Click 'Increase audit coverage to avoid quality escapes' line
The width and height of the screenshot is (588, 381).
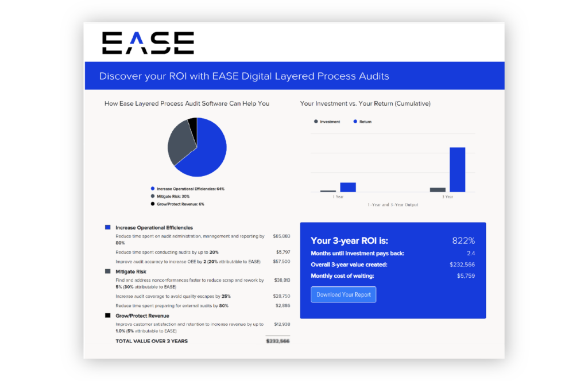173,296
